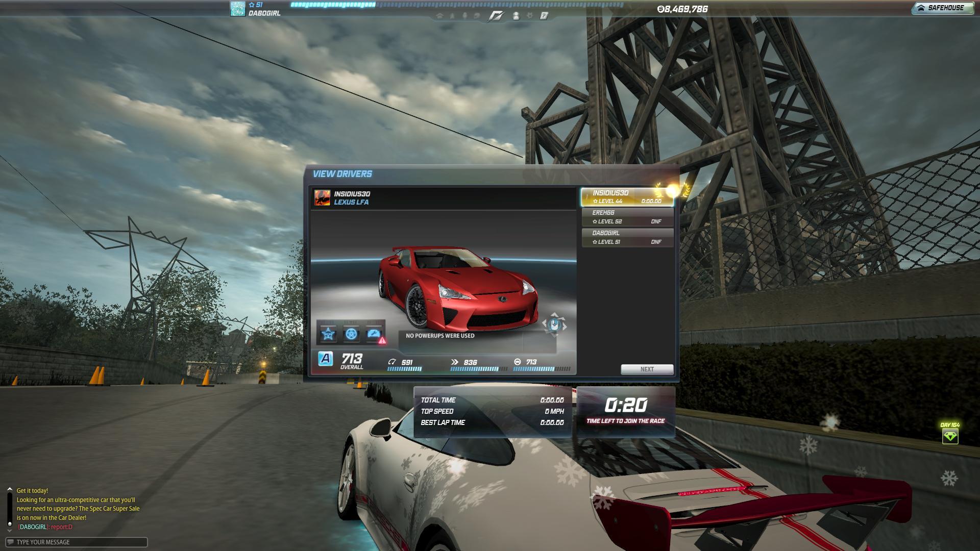Click the chat icon beside message box

10,542
